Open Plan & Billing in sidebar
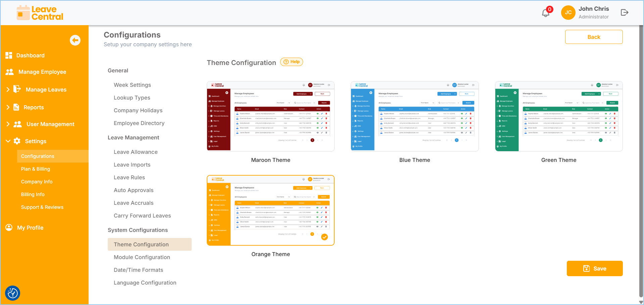Viewport: 644px width, 305px height. pos(36,169)
